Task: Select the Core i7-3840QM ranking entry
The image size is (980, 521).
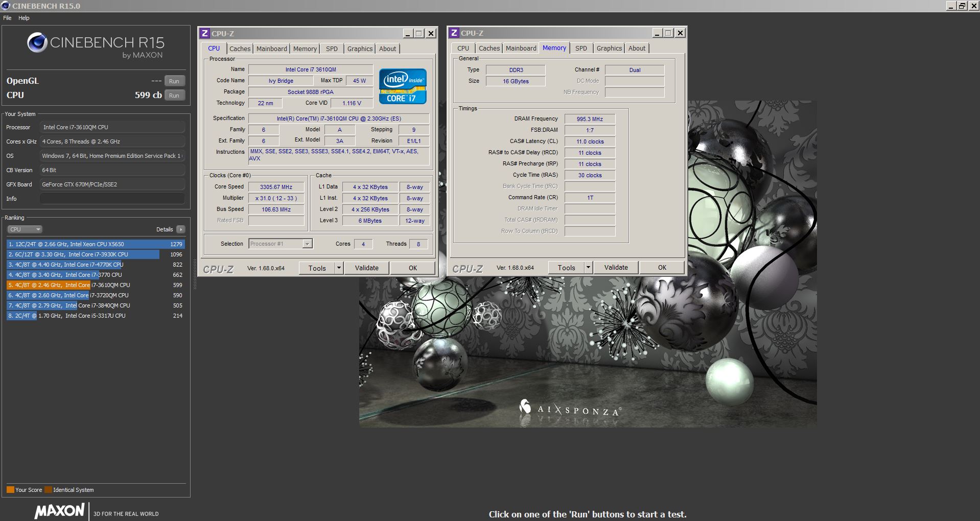Action: click(x=96, y=305)
